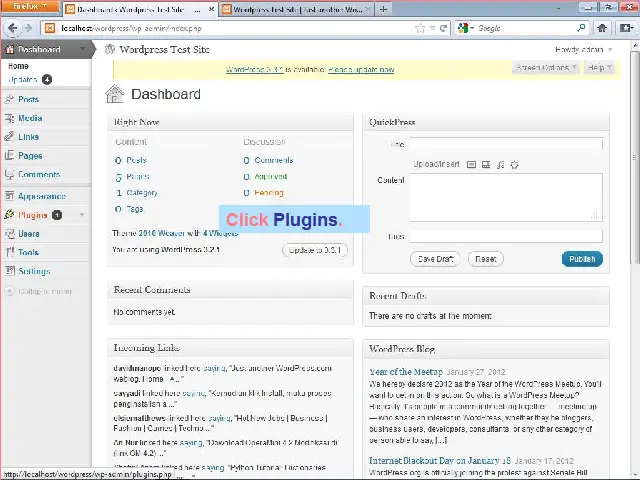Click the Please update now link
Screen dimensions: 640x480
[361, 69]
